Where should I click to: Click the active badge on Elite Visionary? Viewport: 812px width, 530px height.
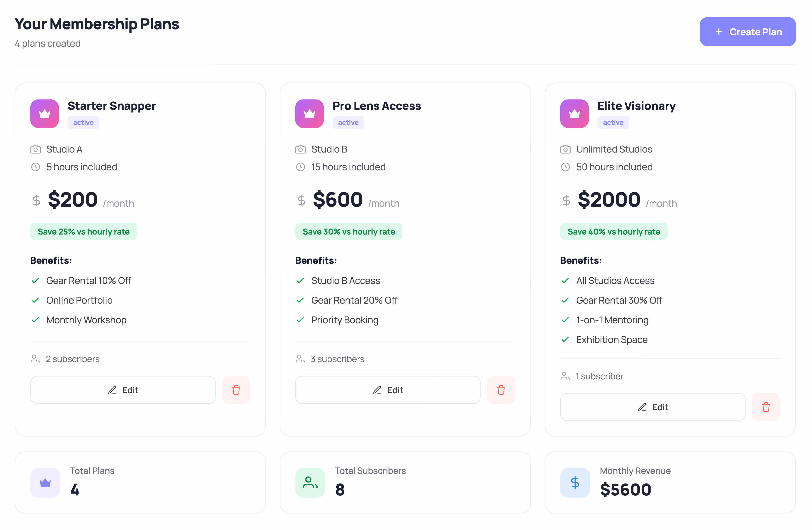coord(613,123)
